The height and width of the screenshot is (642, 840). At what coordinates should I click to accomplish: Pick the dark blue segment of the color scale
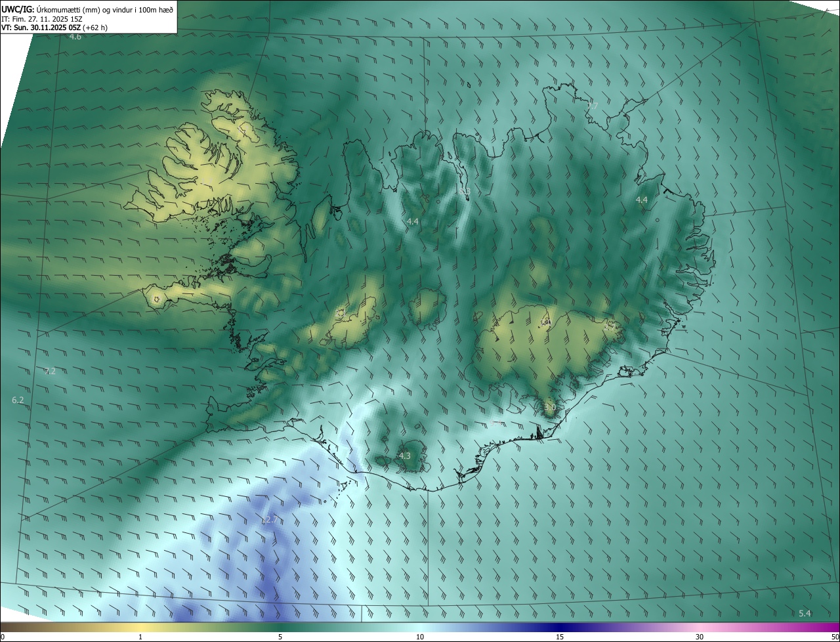coord(560,627)
